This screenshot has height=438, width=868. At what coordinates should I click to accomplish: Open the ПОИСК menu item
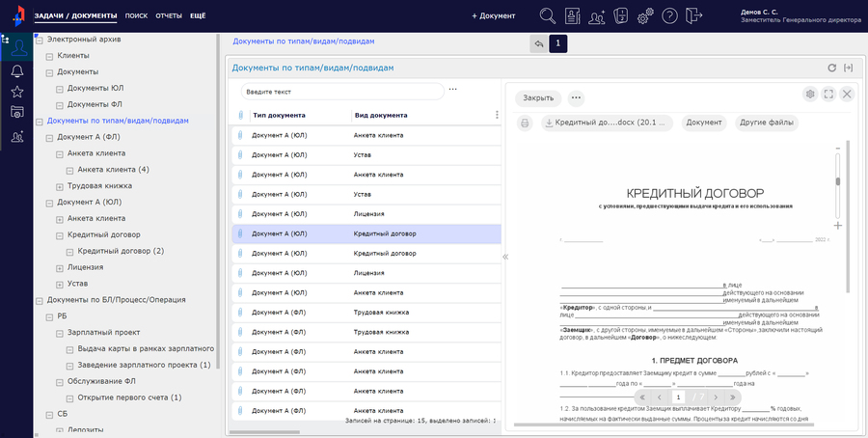coord(136,16)
